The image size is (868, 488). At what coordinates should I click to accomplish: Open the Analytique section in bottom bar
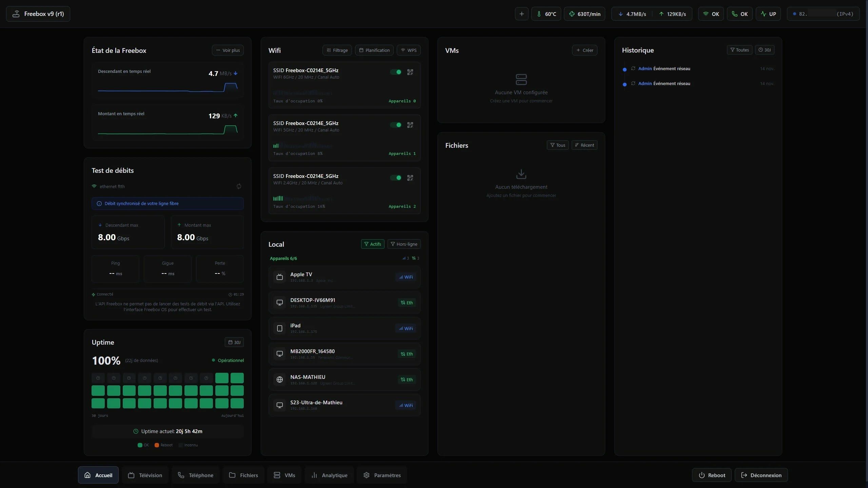click(x=329, y=475)
